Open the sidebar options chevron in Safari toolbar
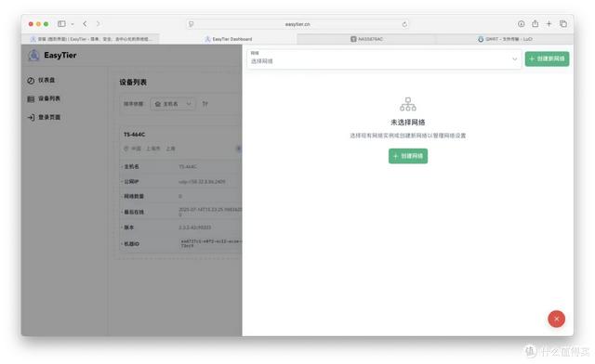Viewport: 595px width, 364px height. [73, 24]
